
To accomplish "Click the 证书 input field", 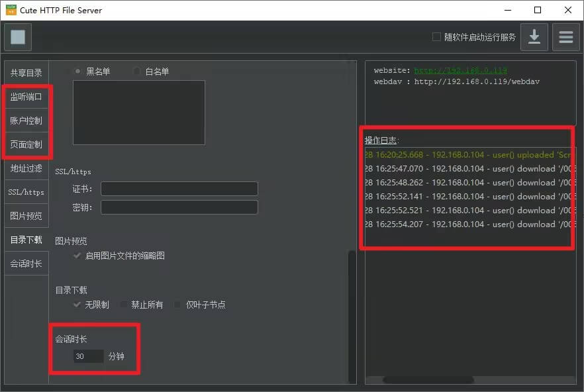I will pyautogui.click(x=179, y=189).
